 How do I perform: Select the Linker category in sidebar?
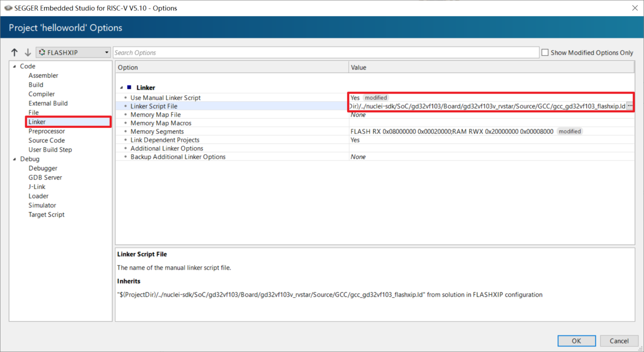[37, 122]
